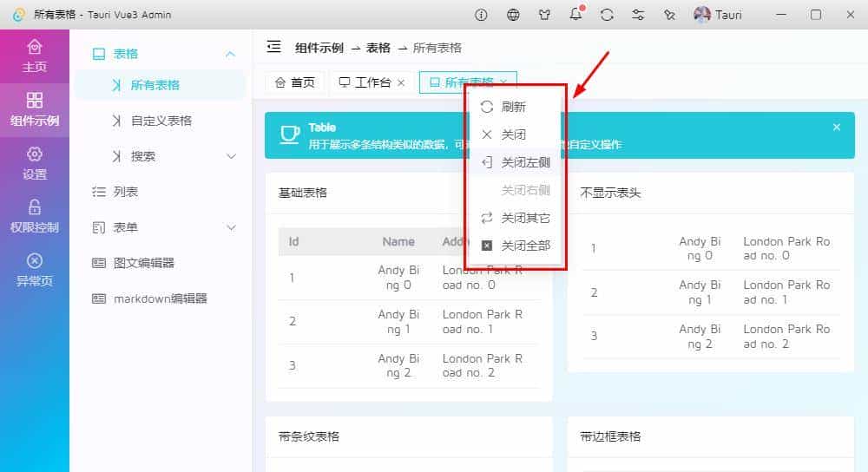Image resolution: width=868 pixels, height=472 pixels.
Task: Choose 关闭其它 from the context menu
Action: 516,218
